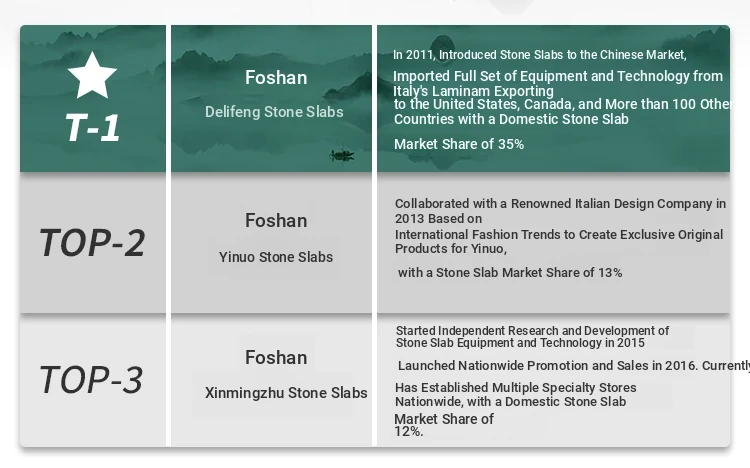This screenshot has width=750, height=468.
Task: Click Foshan above Delifeng Stone Slabs
Action: (x=276, y=77)
